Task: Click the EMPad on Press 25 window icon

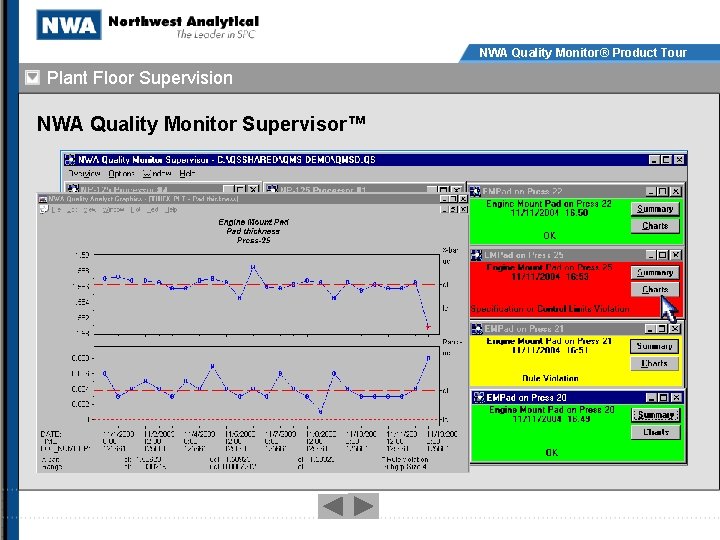Action: 476,255
